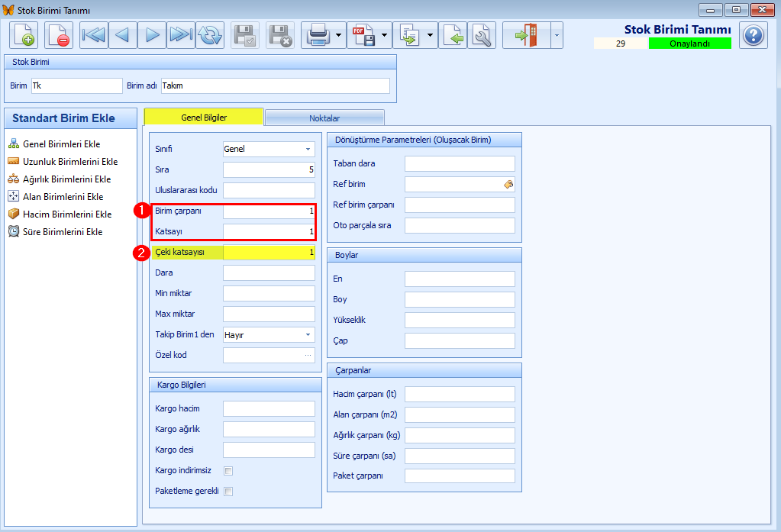Open the Sınıfı dropdown showing Genel
The image size is (781, 532).
[269, 149]
